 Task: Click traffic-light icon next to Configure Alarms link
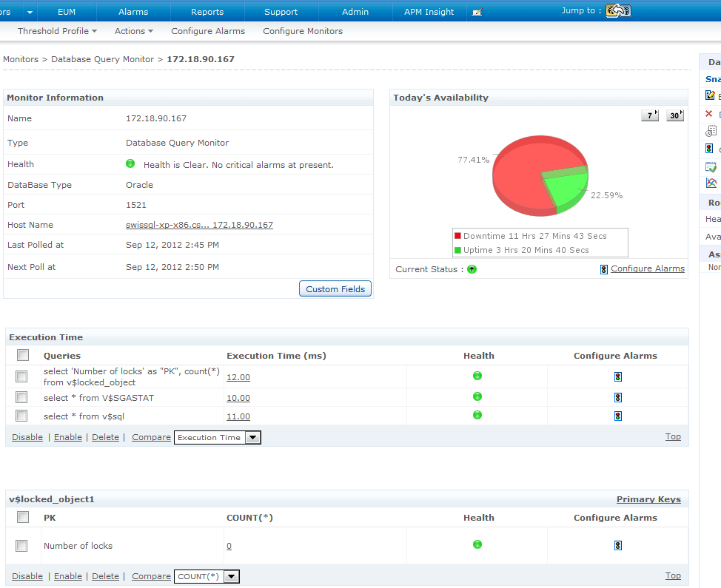[604, 270]
